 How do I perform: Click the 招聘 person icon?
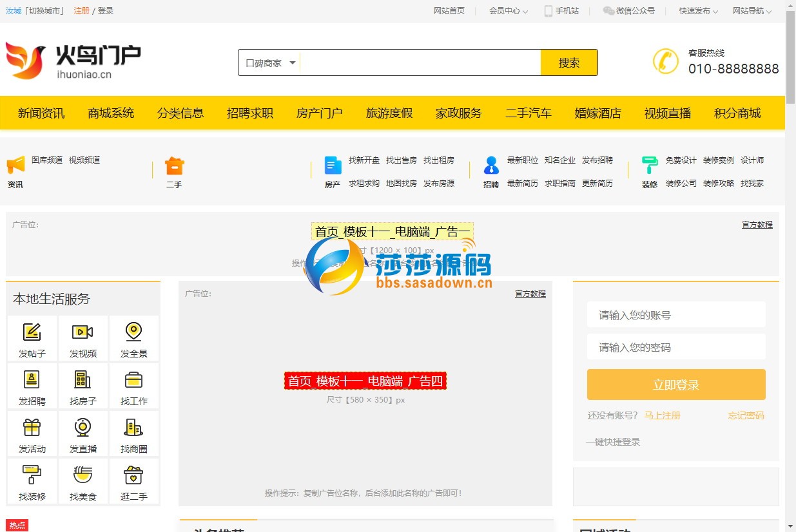pyautogui.click(x=491, y=166)
